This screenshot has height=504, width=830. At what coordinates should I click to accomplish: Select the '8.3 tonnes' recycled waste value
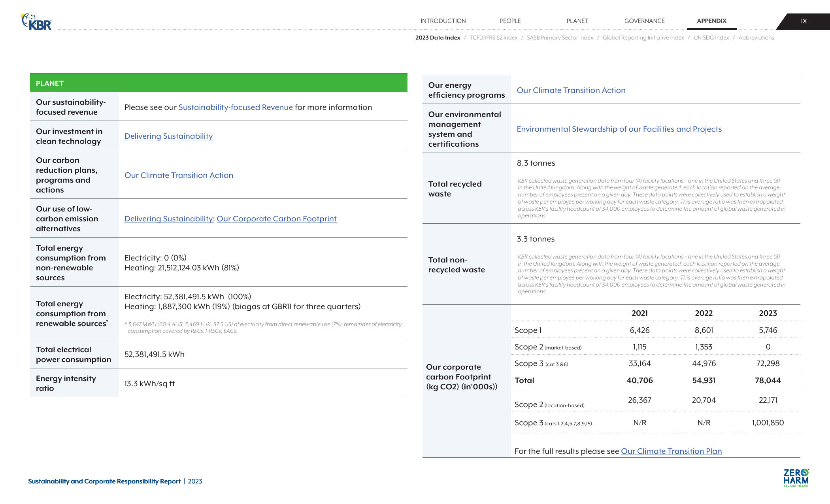(x=536, y=163)
